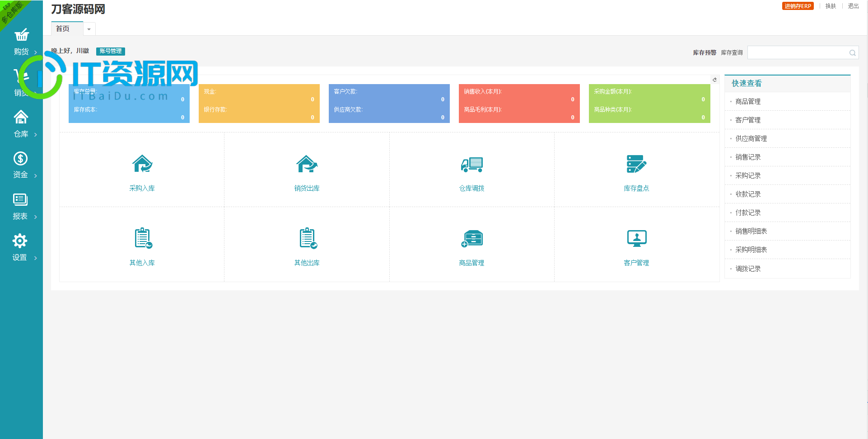The image size is (868, 439).
Task: Open the 资金 dollar coin icon
Action: [20, 158]
